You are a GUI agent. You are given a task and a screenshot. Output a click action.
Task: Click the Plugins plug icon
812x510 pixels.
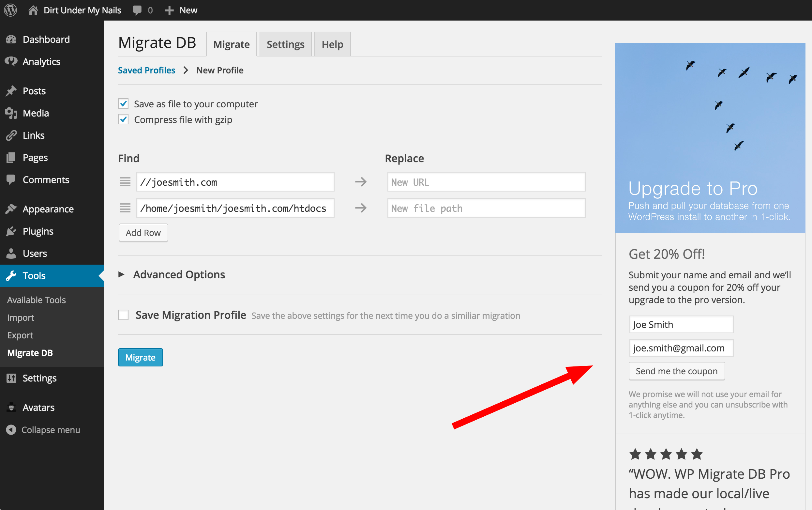(11, 231)
